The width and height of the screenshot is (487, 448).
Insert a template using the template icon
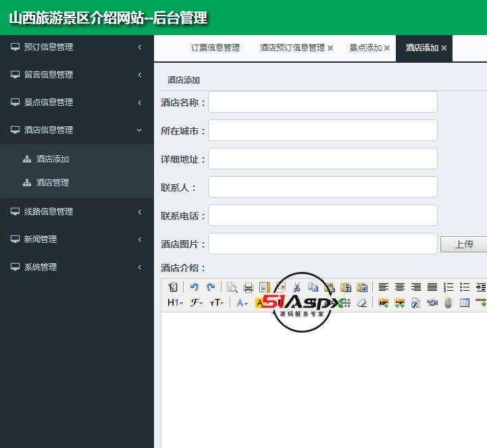click(265, 287)
